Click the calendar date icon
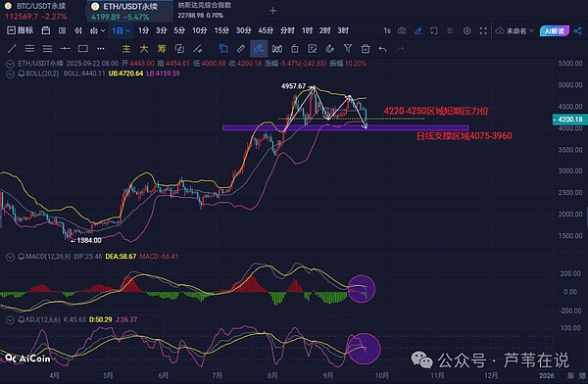 click(46, 30)
